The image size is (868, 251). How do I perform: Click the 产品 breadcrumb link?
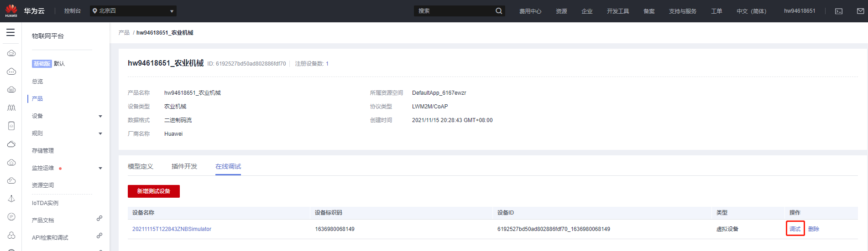124,33
